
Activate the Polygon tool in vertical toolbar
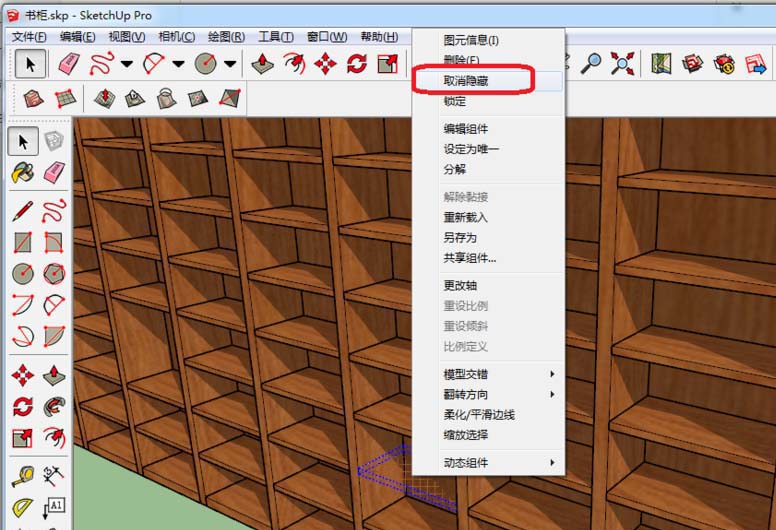(x=54, y=274)
